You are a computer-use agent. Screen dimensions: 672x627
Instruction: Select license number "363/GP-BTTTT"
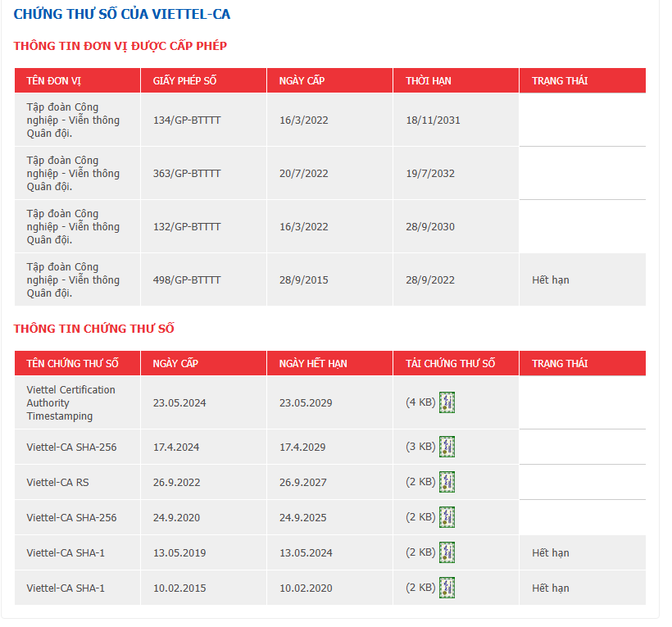(187, 173)
